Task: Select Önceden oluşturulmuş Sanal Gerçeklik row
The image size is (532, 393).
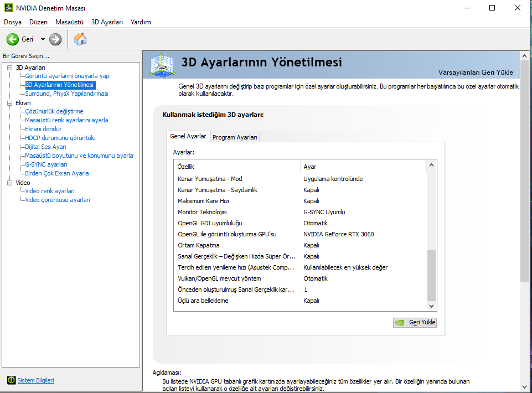Action: pyautogui.click(x=300, y=289)
